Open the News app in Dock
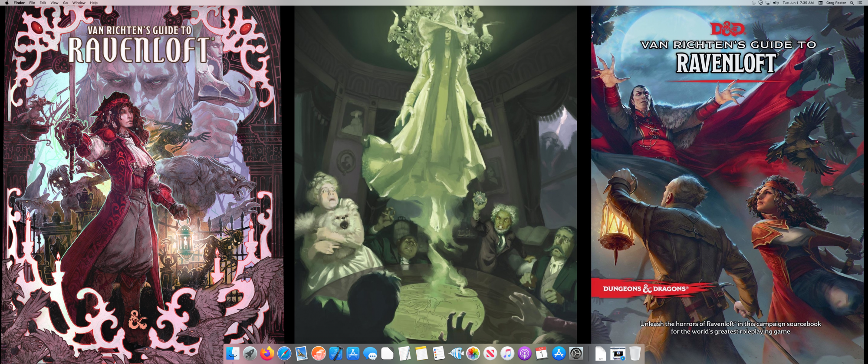Viewport: 868px width, 364px height. (x=490, y=354)
